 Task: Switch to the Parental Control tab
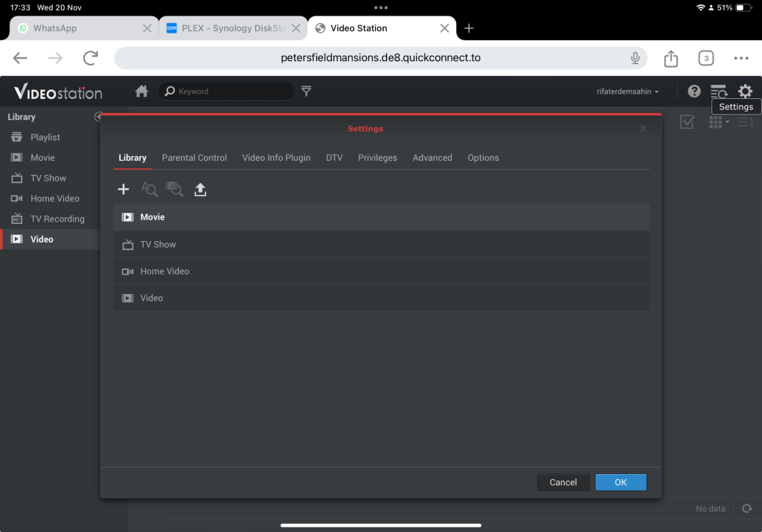(194, 158)
